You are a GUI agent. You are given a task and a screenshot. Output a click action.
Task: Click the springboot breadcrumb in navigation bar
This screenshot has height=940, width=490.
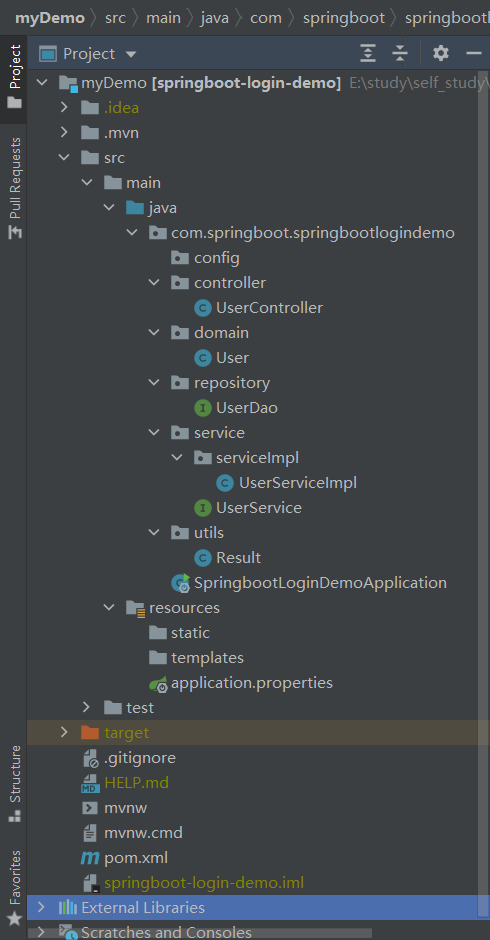(344, 18)
